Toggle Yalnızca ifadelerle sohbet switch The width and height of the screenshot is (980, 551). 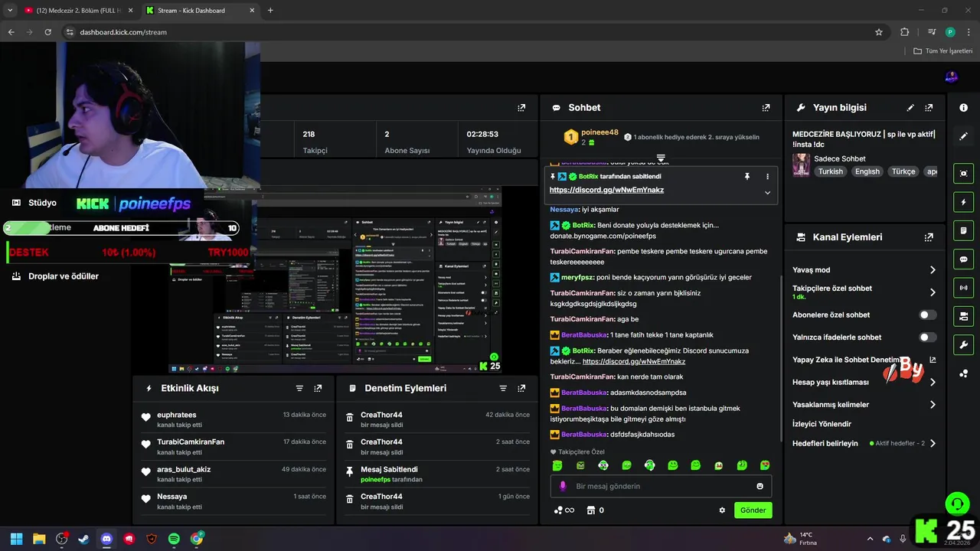coord(927,337)
